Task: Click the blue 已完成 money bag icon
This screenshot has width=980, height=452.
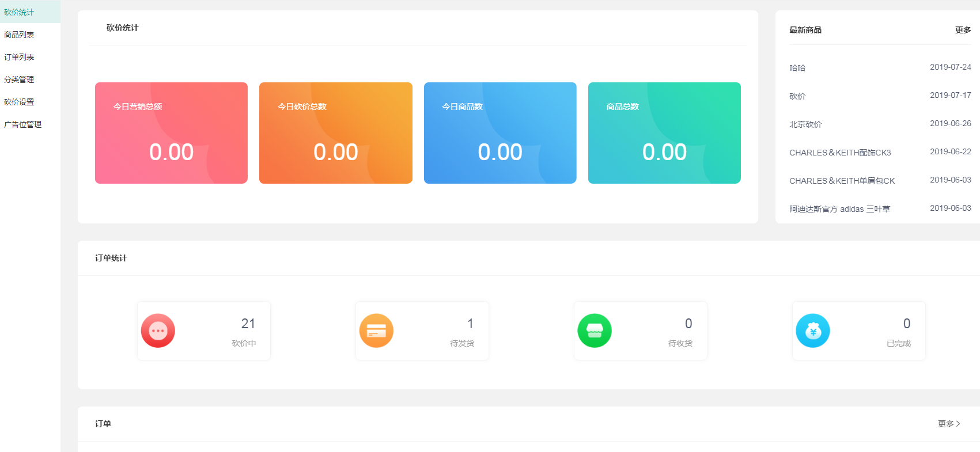Action: (x=813, y=331)
